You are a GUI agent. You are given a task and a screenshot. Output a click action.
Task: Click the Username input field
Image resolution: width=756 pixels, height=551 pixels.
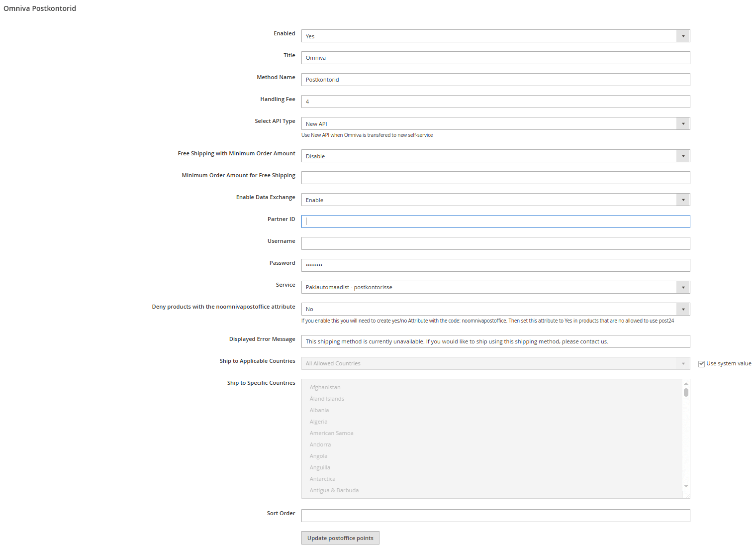click(495, 243)
